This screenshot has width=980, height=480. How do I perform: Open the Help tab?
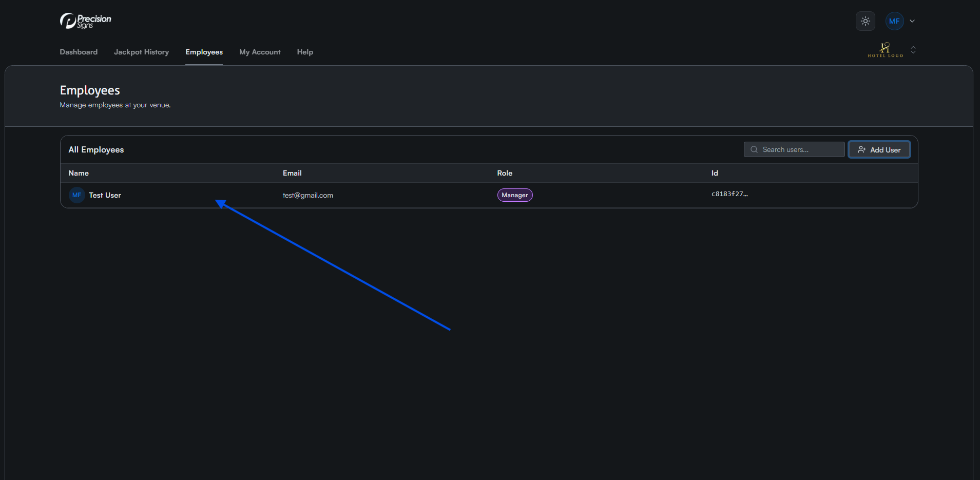pos(305,52)
